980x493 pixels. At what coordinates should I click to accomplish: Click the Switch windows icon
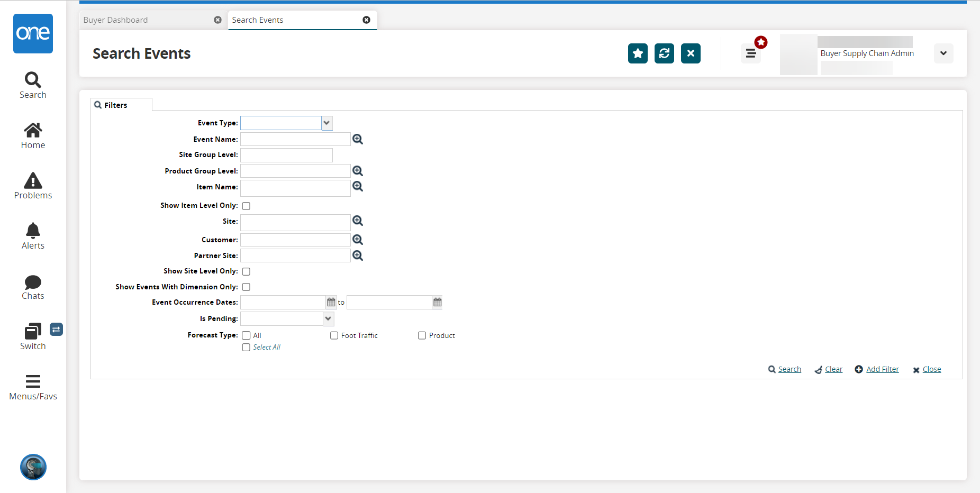33,331
